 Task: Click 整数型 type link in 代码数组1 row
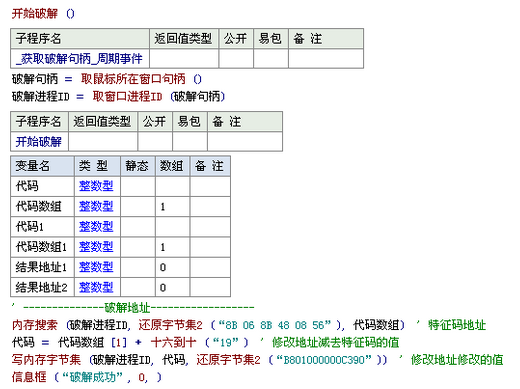(x=96, y=247)
